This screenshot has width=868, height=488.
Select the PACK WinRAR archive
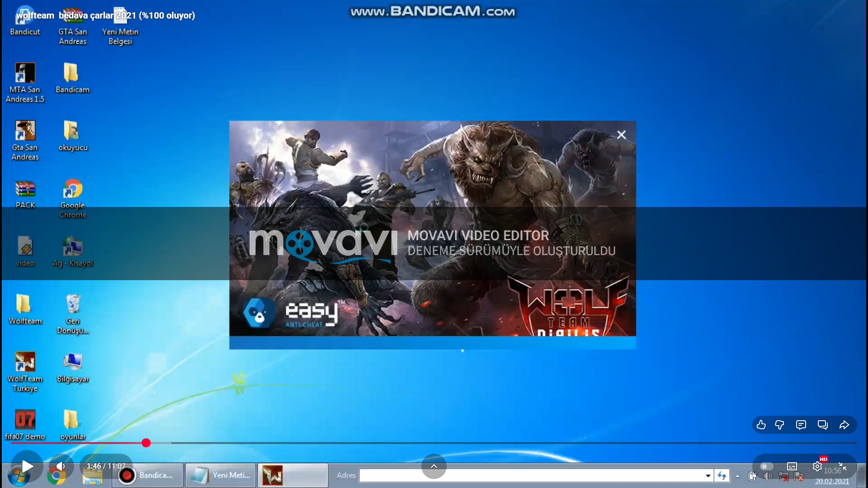coord(25,194)
